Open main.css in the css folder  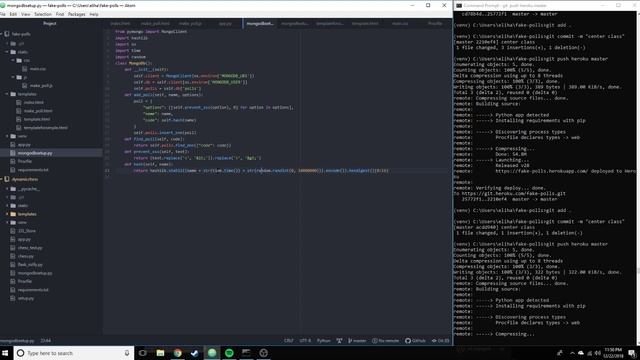(38, 69)
